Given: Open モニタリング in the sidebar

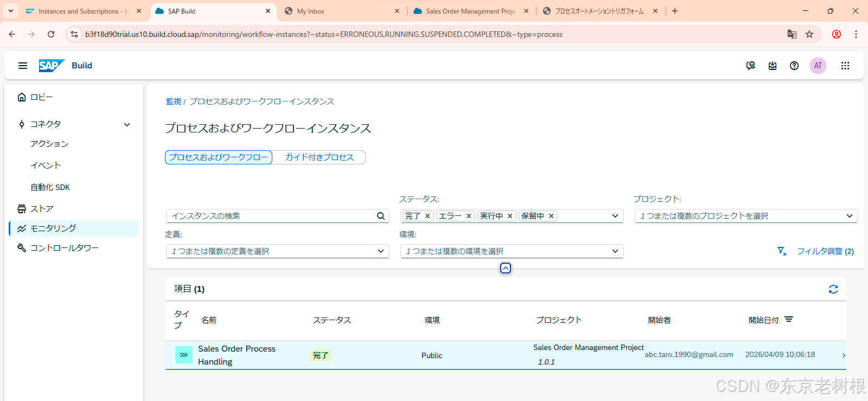Looking at the screenshot, I should coord(74,228).
